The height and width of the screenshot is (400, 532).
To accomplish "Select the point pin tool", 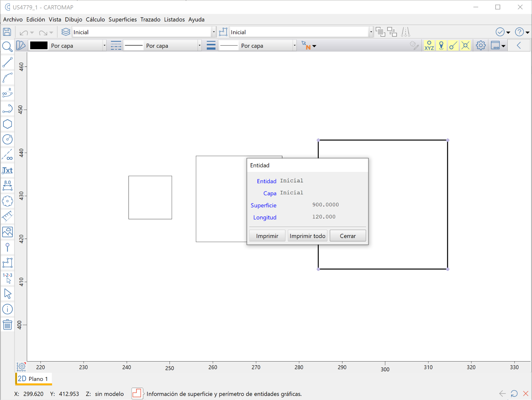I will pyautogui.click(x=7, y=247).
